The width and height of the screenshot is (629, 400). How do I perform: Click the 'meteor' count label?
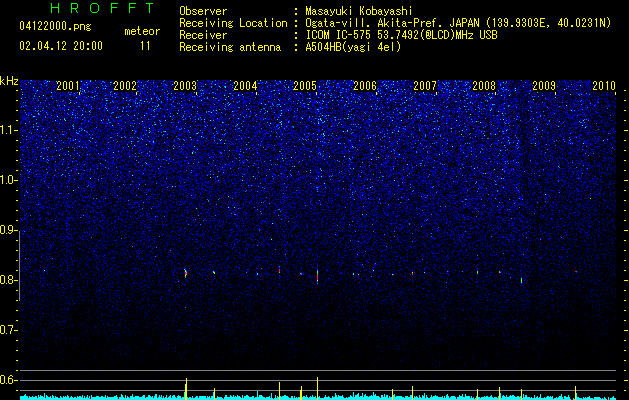[142, 31]
